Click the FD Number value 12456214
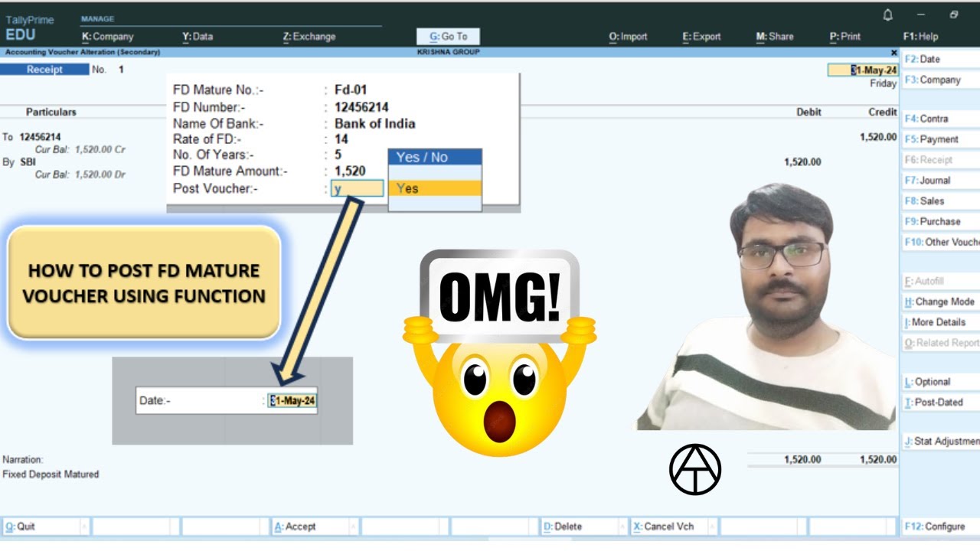Viewport: 980px width, 551px height. (x=361, y=107)
